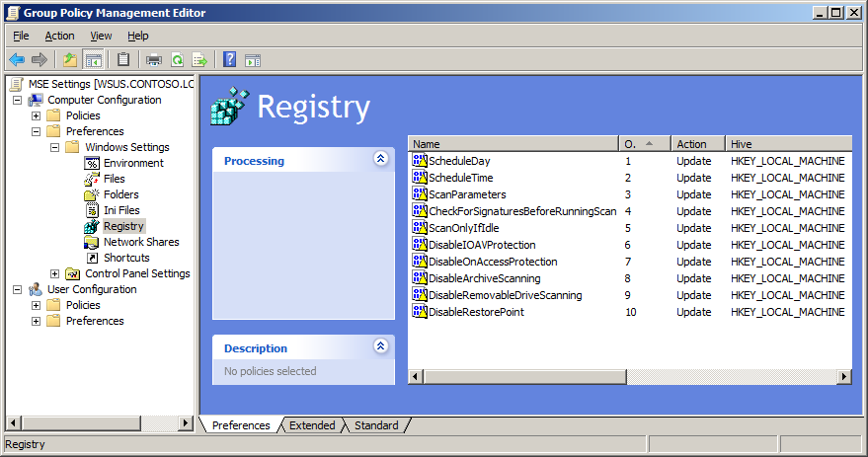This screenshot has height=457, width=868.
Task: Toggle Show/Hide Console Tree toolbar icon
Action: pos(94,59)
